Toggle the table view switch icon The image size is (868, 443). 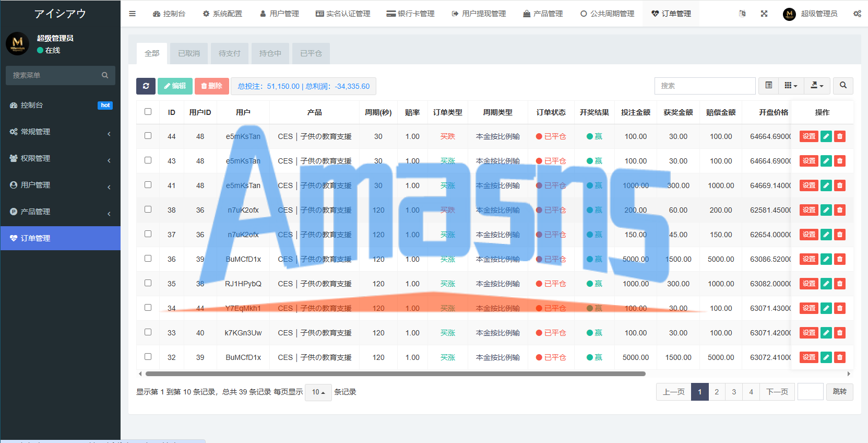768,86
